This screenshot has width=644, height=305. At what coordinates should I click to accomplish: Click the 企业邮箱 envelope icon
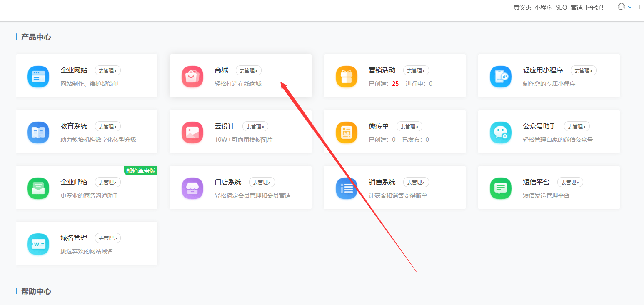click(x=38, y=188)
